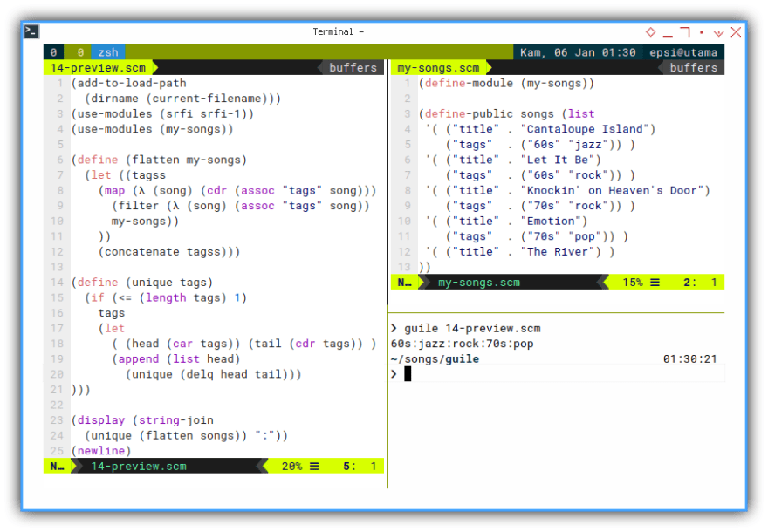Click '(append (list head)' line
Viewport: 768px width, 532px height.
click(x=175, y=359)
